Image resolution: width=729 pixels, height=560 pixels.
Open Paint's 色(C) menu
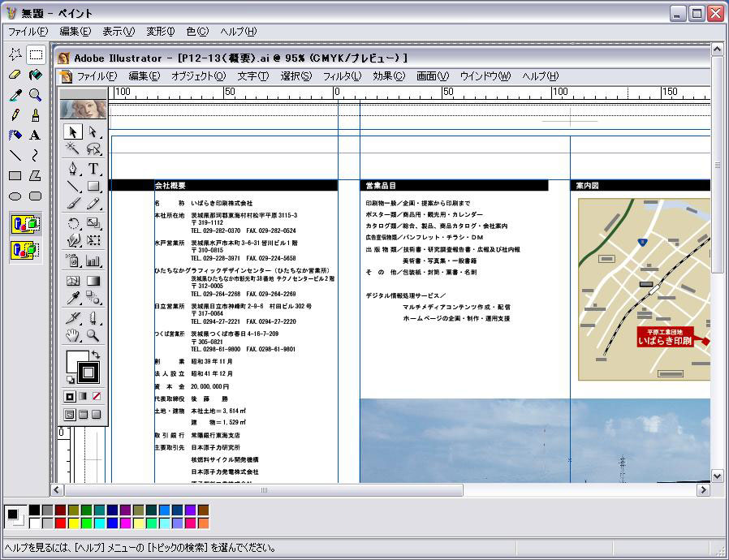[x=197, y=32]
